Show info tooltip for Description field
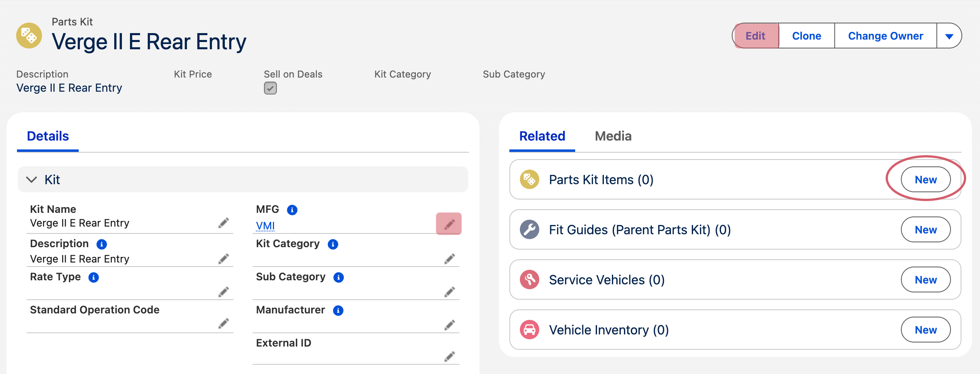The width and height of the screenshot is (980, 374). point(102,244)
